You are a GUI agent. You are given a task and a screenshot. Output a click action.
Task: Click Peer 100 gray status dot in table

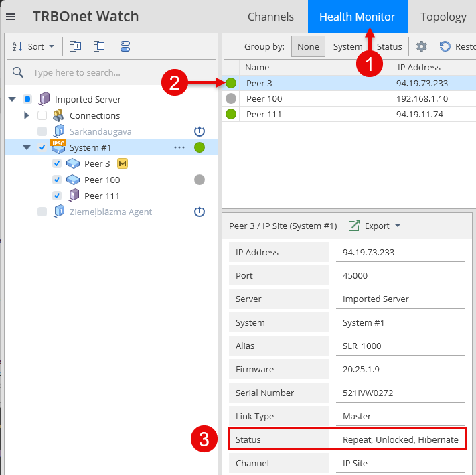click(x=231, y=98)
